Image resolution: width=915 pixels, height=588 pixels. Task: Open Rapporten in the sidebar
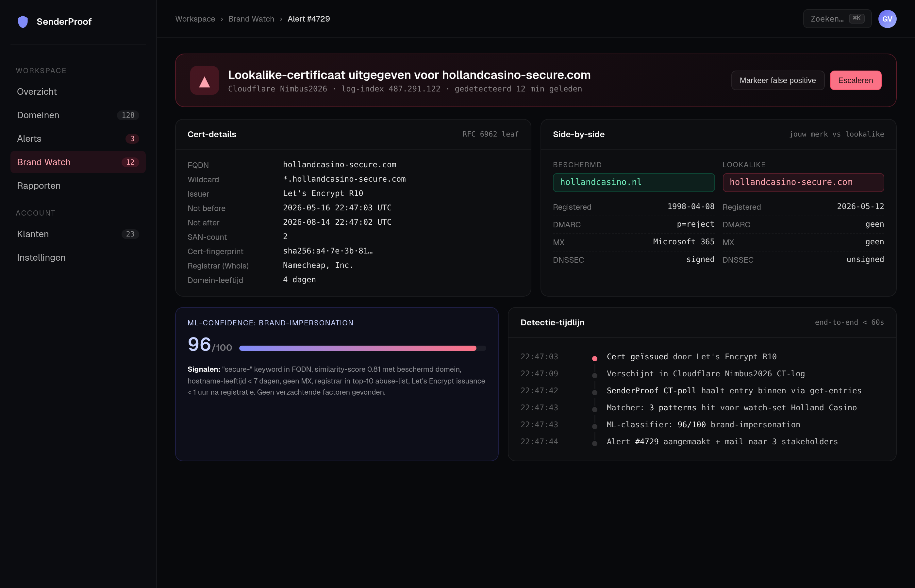78,186
